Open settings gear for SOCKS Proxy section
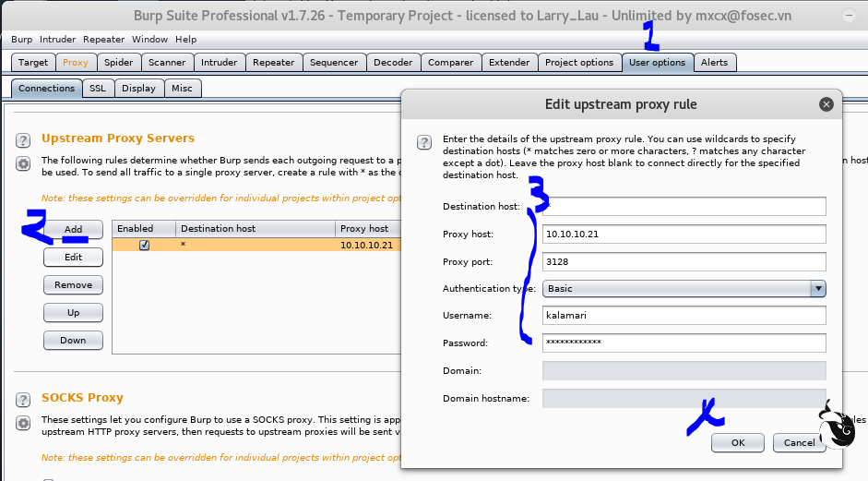This screenshot has width=868, height=481. click(x=23, y=423)
